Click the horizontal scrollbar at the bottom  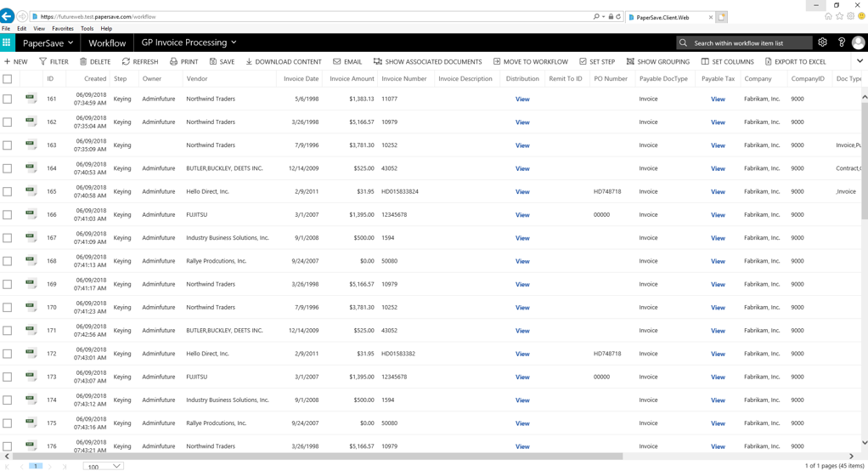(317, 457)
